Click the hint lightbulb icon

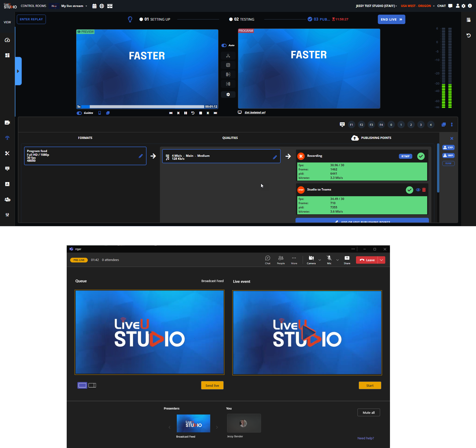point(130,19)
